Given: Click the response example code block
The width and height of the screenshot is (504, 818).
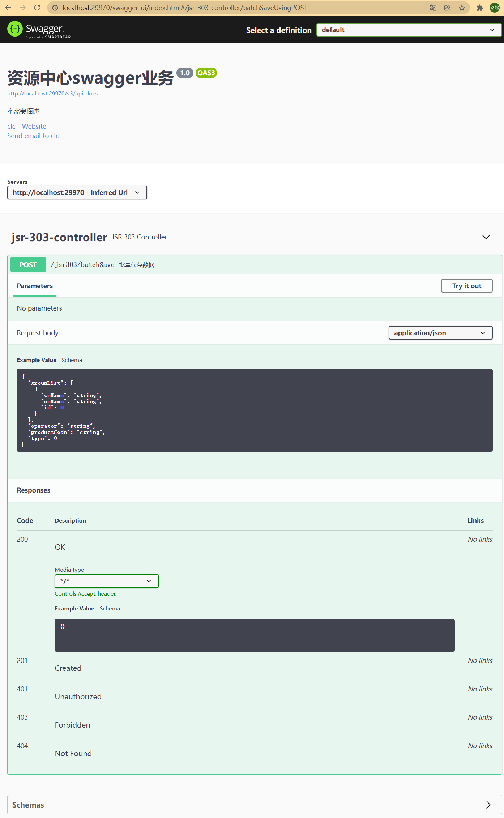Looking at the screenshot, I should click(255, 635).
